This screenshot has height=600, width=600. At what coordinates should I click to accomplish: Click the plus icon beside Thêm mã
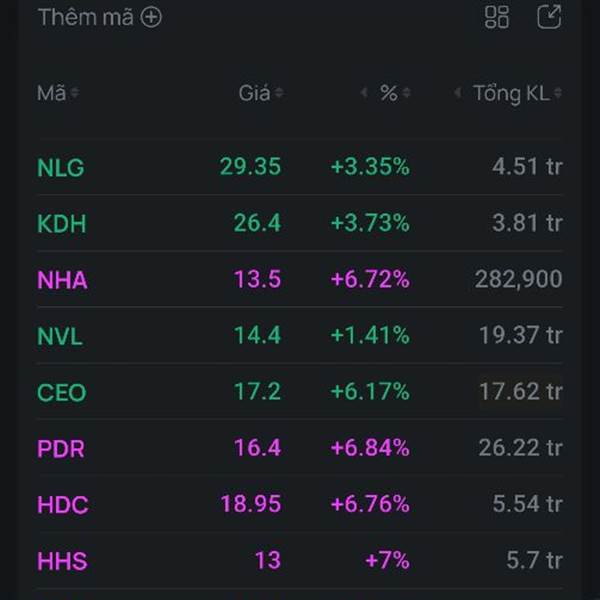pyautogui.click(x=151, y=17)
